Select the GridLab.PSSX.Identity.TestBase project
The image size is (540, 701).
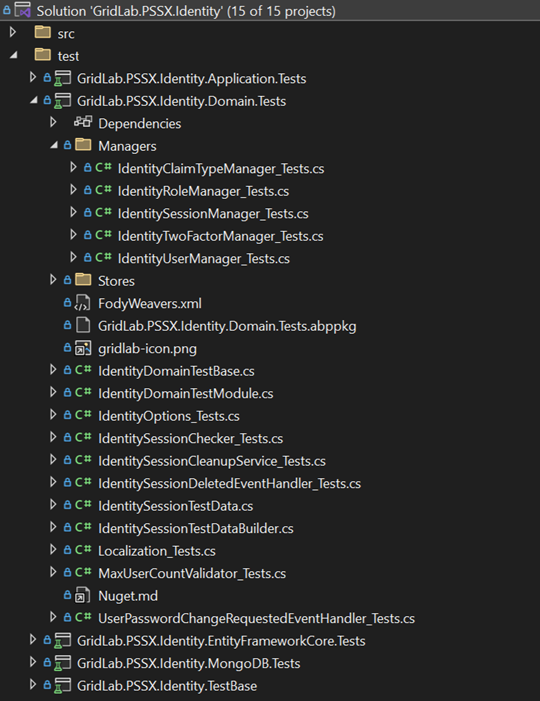[x=167, y=686]
